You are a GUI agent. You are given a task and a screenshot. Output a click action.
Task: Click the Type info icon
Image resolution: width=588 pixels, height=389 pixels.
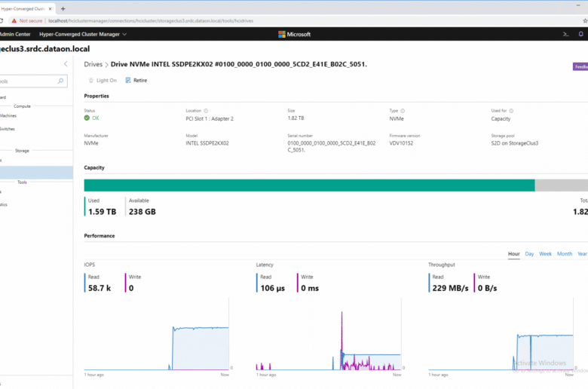[x=403, y=111]
